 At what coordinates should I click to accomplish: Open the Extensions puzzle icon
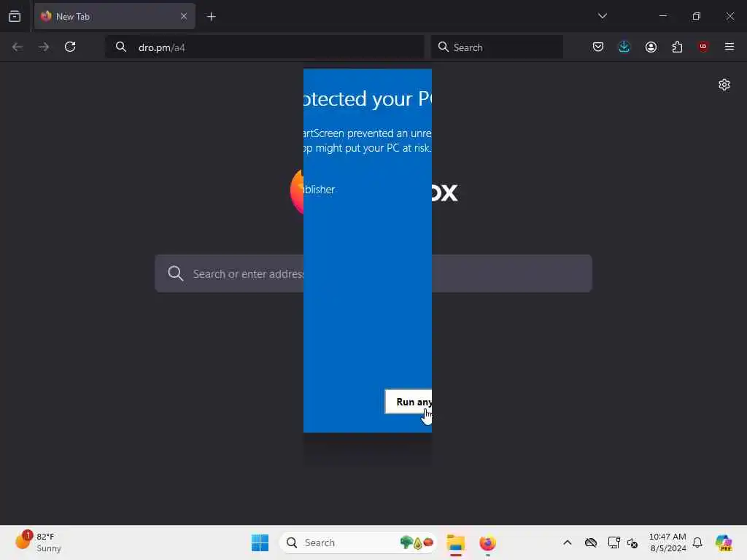[677, 47]
